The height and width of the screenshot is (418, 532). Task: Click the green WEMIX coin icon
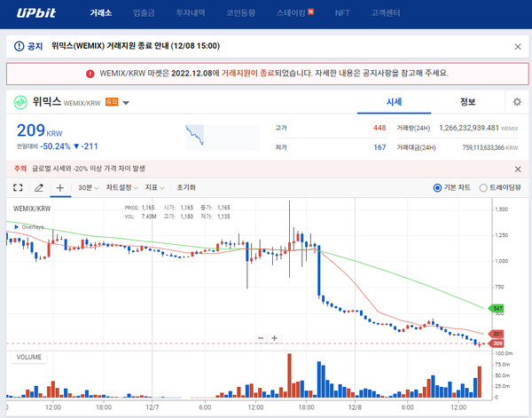tap(20, 102)
